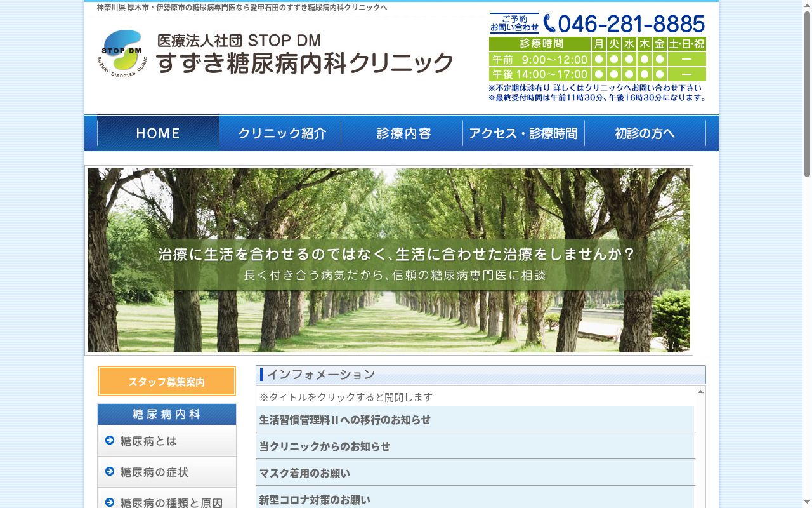Image resolution: width=812 pixels, height=508 pixels.
Task: Expand the 生活習慣管理料Ⅱへの移行のお知らせ item
Action: [x=476, y=420]
